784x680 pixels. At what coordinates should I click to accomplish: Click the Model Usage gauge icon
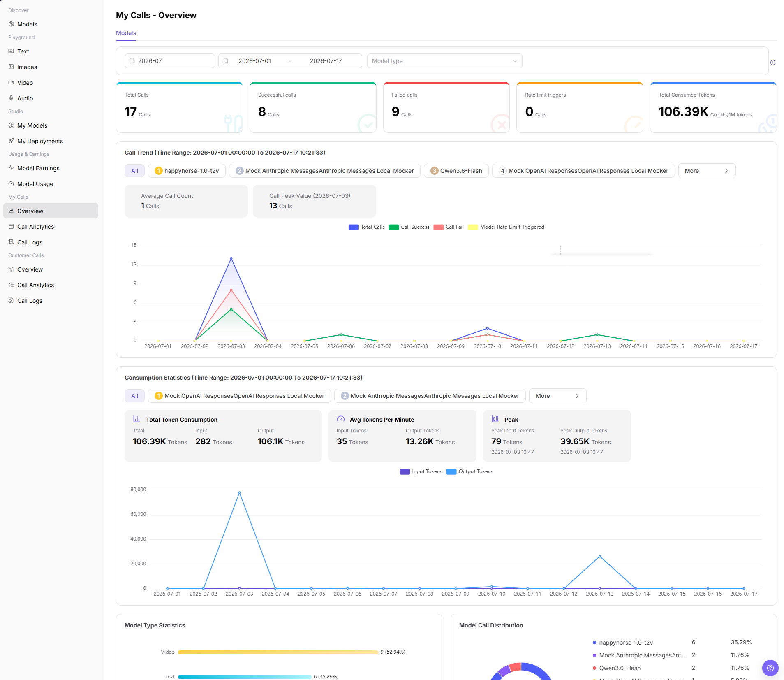click(x=11, y=184)
